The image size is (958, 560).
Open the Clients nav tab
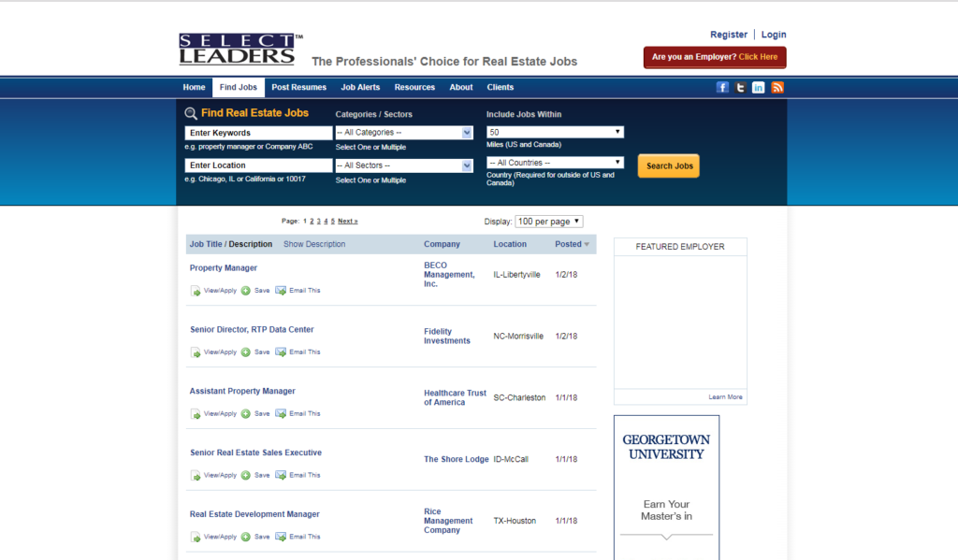coord(501,87)
